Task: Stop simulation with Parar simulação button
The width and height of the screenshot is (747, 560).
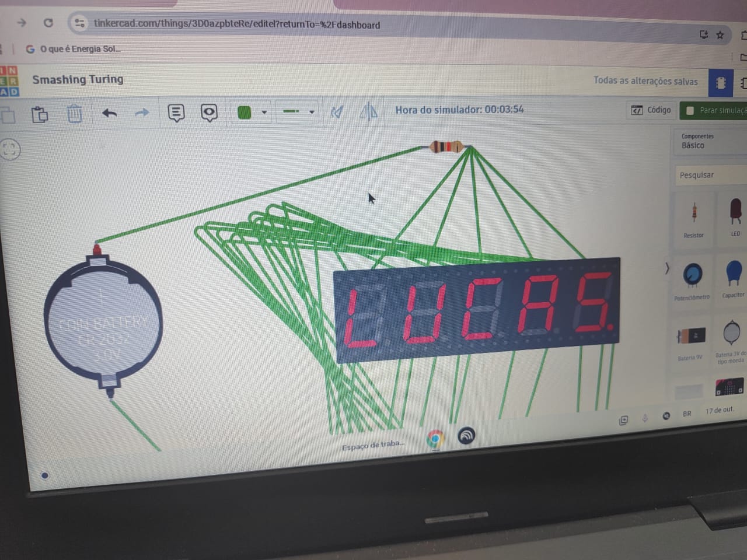Action: (x=715, y=110)
